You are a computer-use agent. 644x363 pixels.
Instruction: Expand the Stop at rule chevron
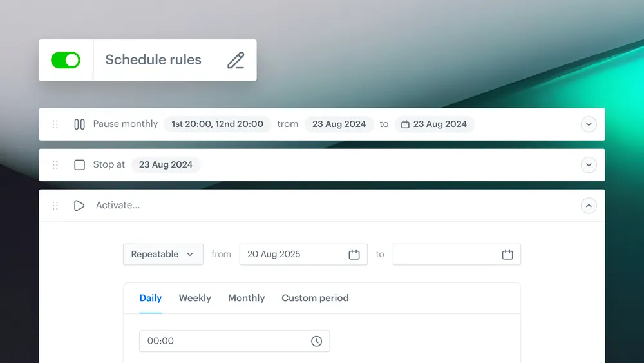pos(589,165)
